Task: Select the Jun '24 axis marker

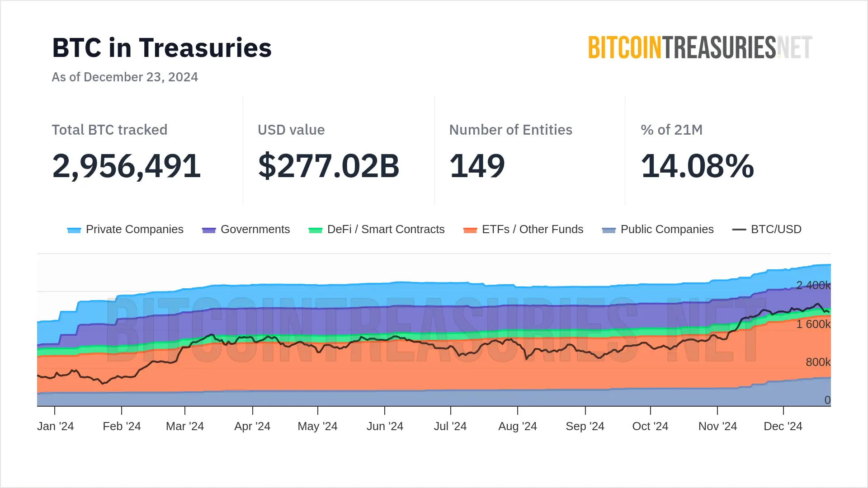Action: pos(385,426)
